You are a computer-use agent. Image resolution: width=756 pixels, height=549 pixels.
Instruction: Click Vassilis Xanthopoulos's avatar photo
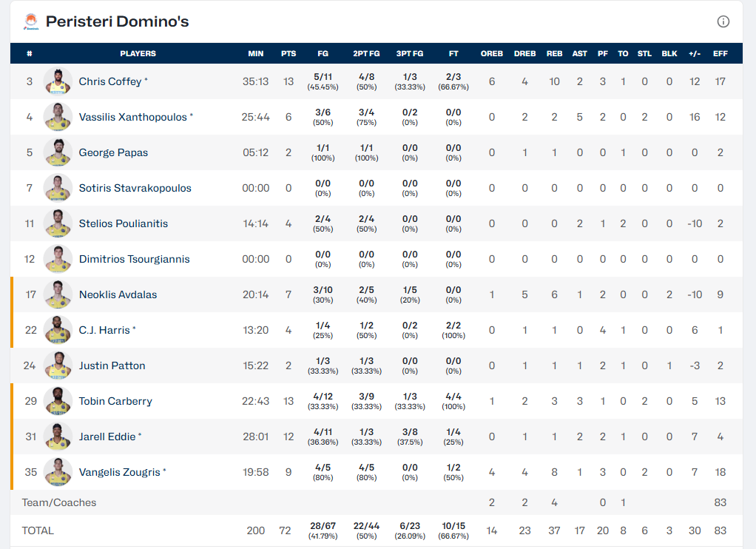pos(58,117)
